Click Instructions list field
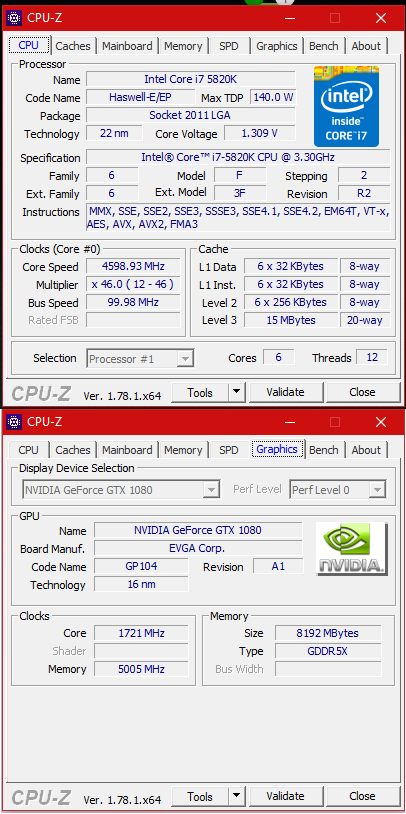Image resolution: width=406 pixels, height=814 pixels. pyautogui.click(x=238, y=218)
